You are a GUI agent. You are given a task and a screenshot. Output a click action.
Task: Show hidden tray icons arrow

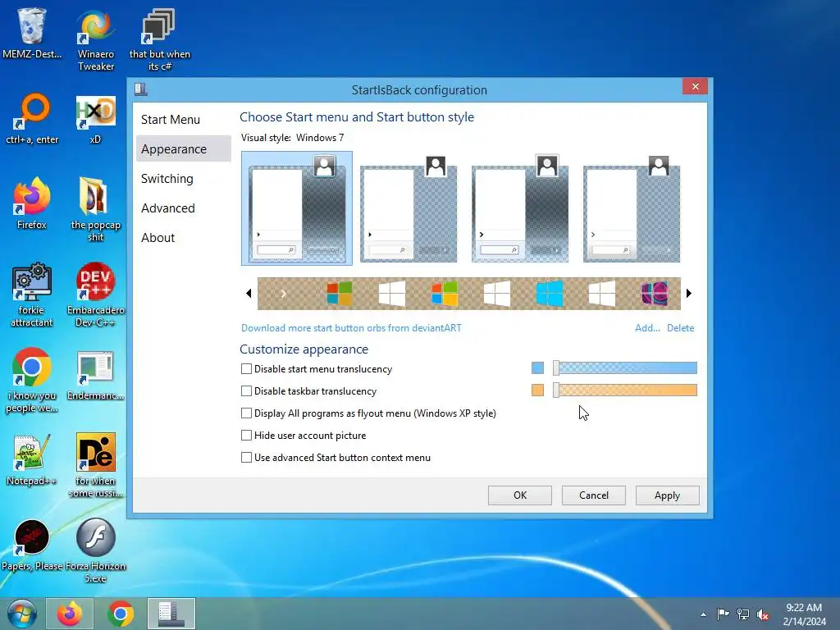coord(703,614)
